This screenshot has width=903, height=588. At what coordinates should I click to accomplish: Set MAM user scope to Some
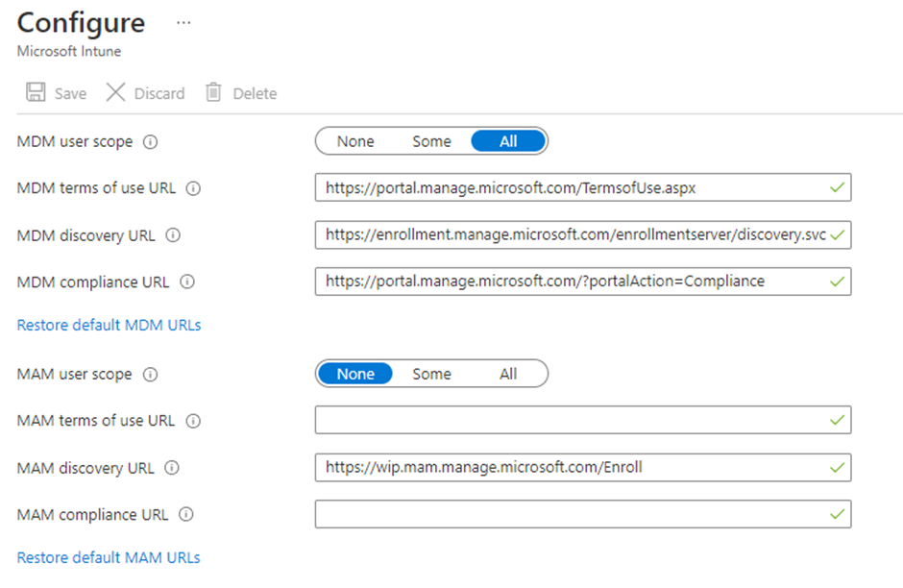pos(431,374)
